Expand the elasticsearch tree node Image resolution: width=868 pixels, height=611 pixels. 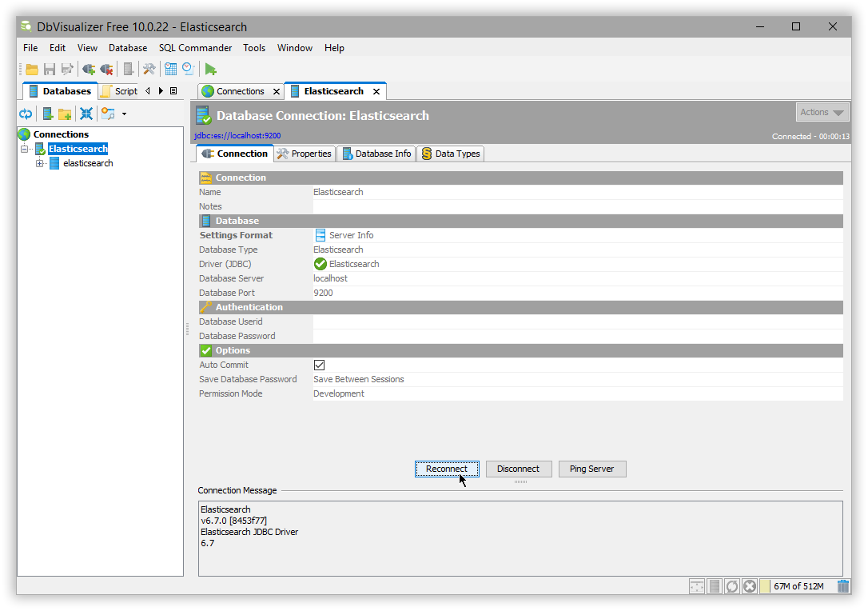[x=40, y=163]
